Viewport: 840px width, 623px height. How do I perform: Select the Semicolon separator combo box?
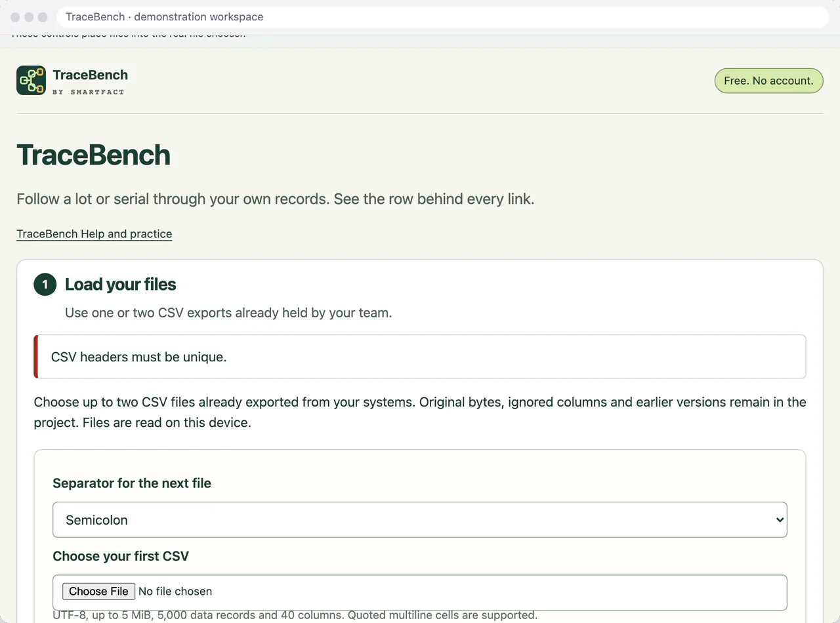pos(420,520)
